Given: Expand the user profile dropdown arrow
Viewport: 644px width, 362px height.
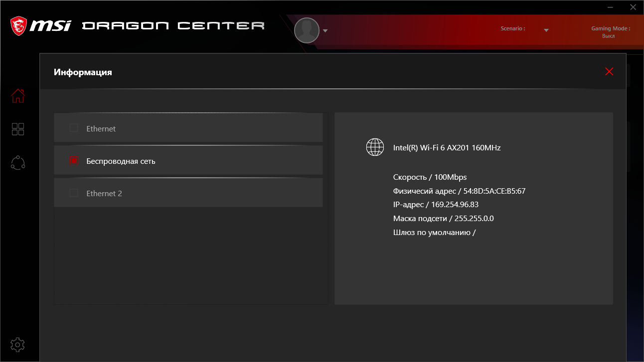Looking at the screenshot, I should [325, 31].
